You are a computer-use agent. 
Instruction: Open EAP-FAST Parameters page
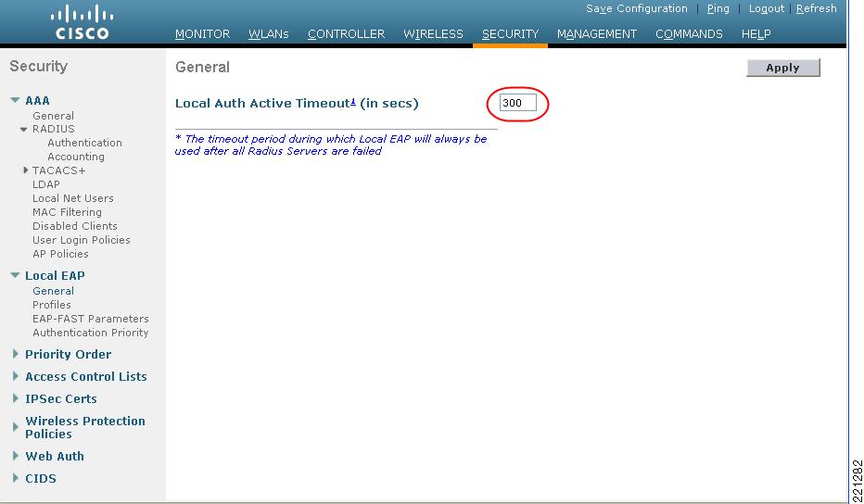pos(90,319)
